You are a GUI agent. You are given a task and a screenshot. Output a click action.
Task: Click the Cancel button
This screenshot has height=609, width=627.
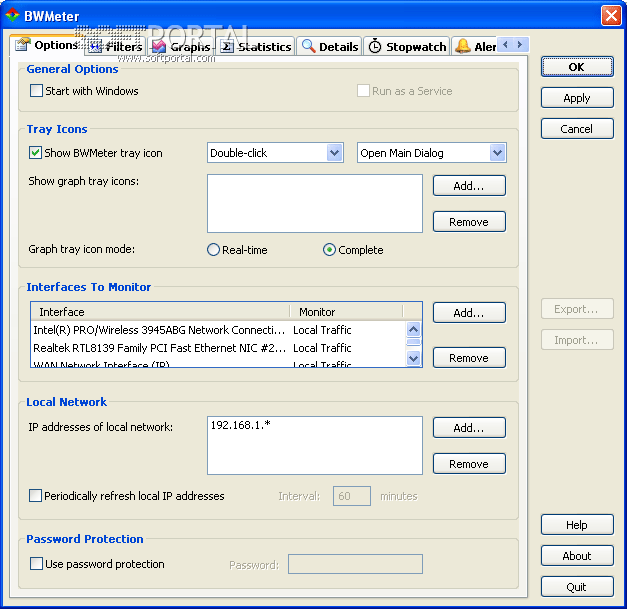577,129
